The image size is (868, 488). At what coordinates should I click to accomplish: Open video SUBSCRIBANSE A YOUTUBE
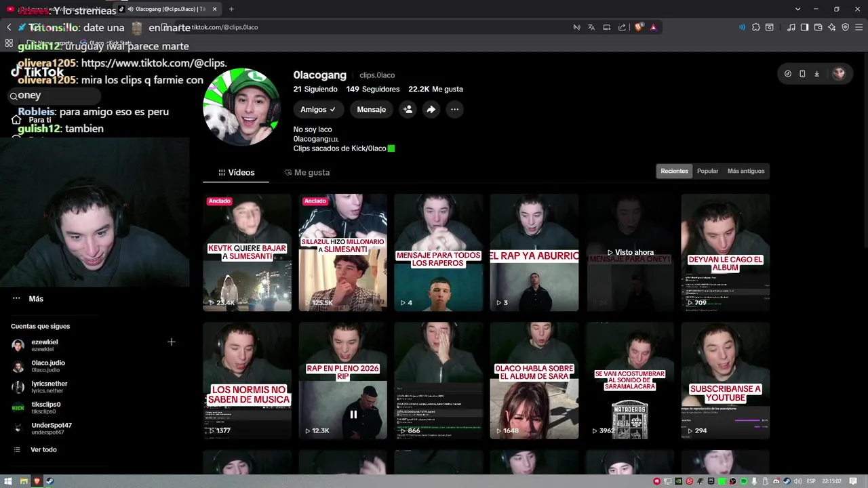pos(726,380)
